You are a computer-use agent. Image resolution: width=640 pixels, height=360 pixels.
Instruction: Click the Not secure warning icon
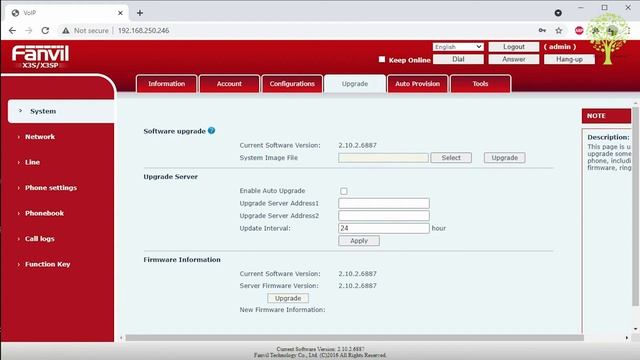(65, 31)
